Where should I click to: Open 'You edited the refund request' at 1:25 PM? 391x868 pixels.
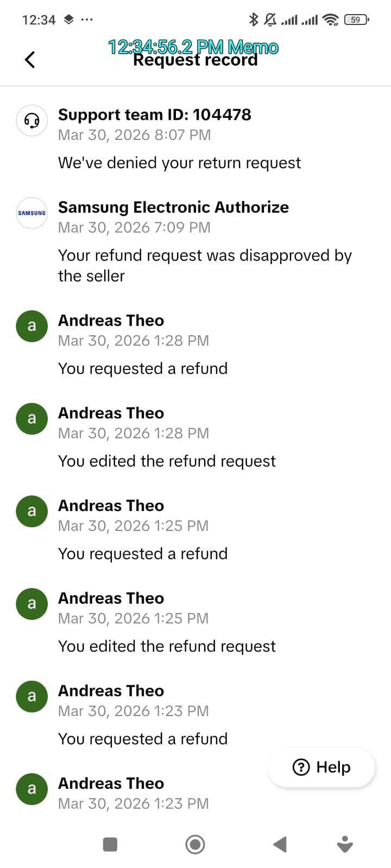click(x=167, y=646)
